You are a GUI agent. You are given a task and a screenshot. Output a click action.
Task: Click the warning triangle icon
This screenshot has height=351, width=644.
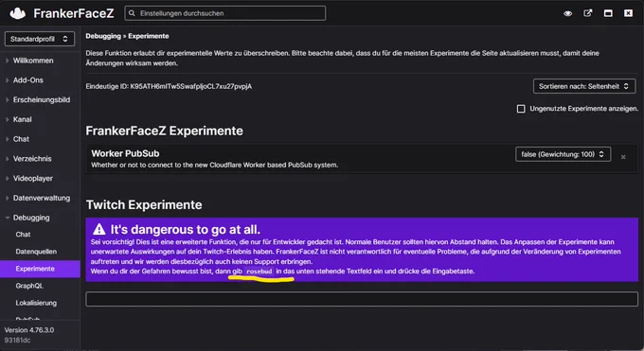(x=99, y=229)
